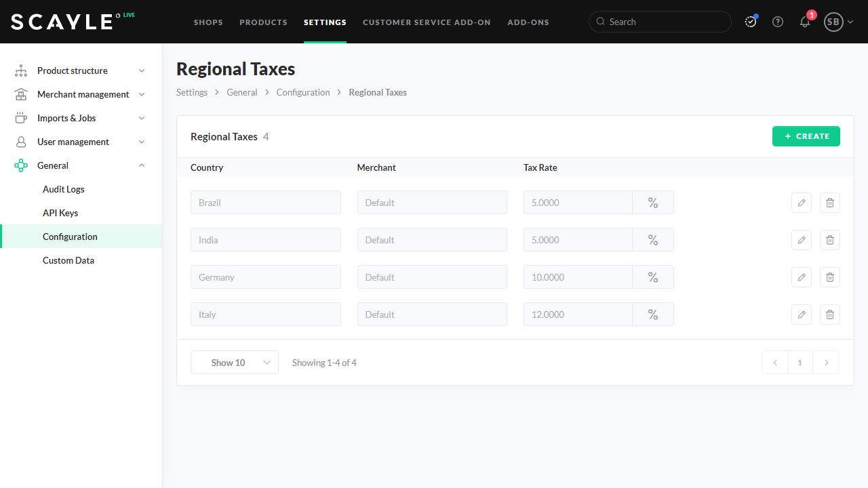Expand the Product structure section

[x=81, y=70]
